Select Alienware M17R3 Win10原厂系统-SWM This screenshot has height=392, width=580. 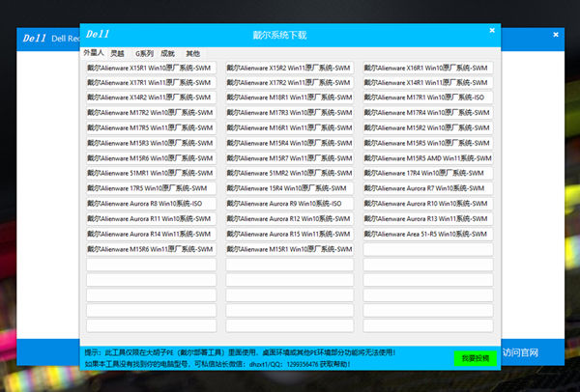290,112
